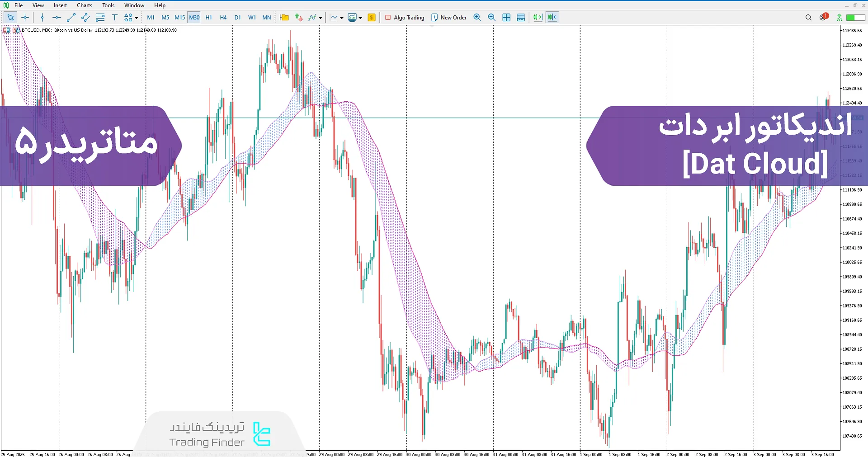The image size is (868, 457).
Task: Select the crosshair tool
Action: [25, 18]
